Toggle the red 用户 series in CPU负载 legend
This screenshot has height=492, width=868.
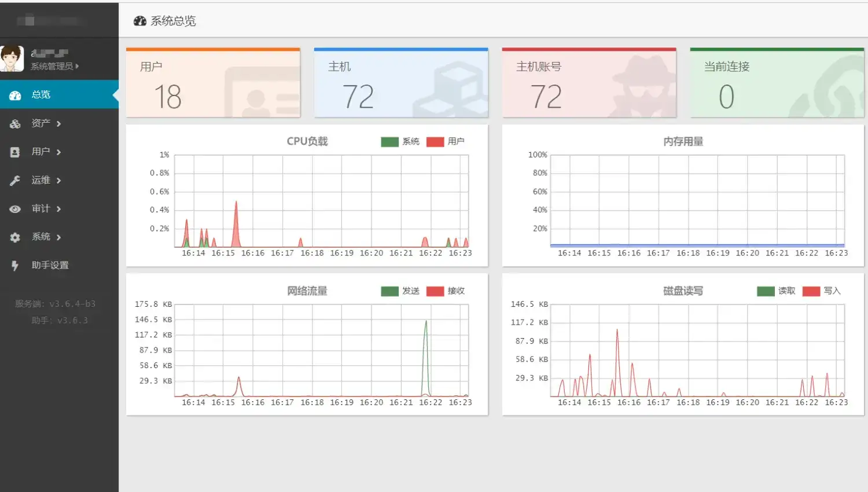click(445, 141)
